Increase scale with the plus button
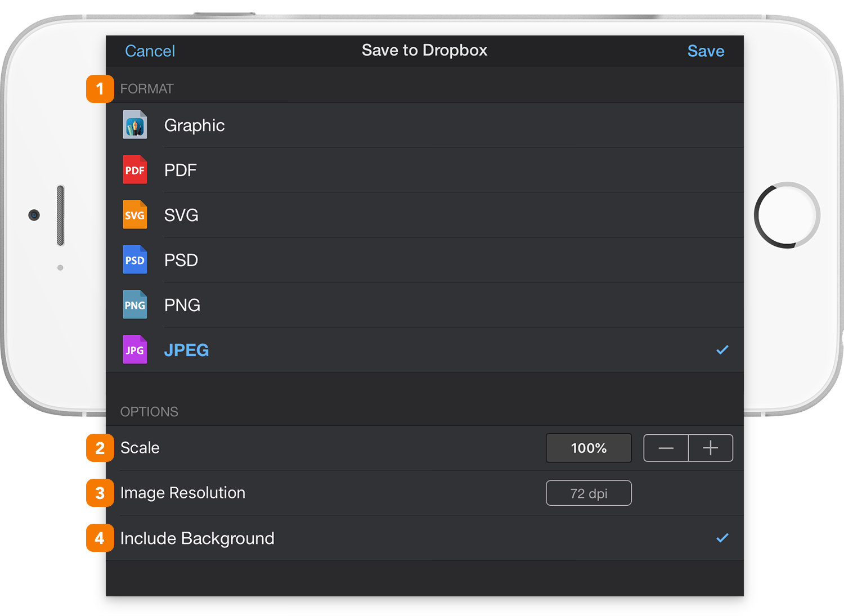Screen dimensions: 844x616 point(711,448)
